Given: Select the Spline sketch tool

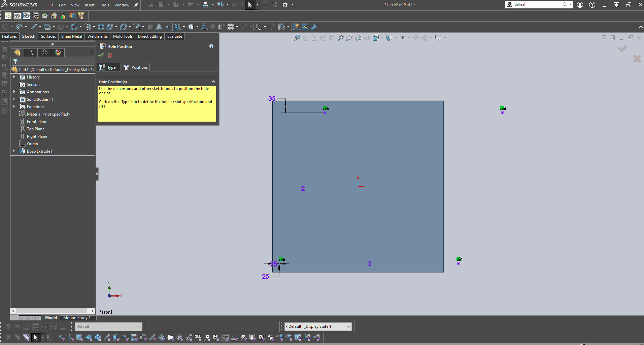Looking at the screenshot, I should (110, 27).
